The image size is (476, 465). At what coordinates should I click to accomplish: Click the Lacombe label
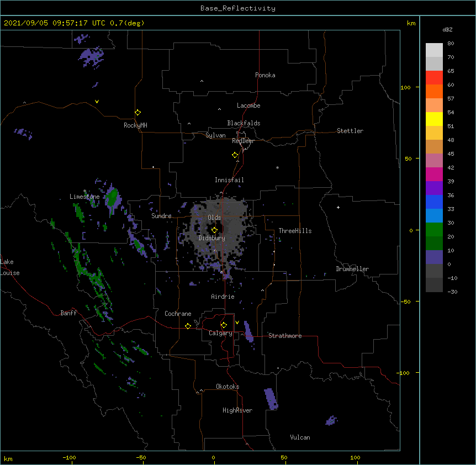click(x=248, y=105)
